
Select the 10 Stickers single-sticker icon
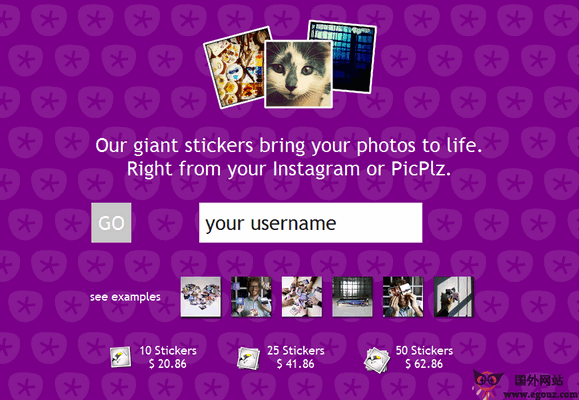click(x=121, y=357)
